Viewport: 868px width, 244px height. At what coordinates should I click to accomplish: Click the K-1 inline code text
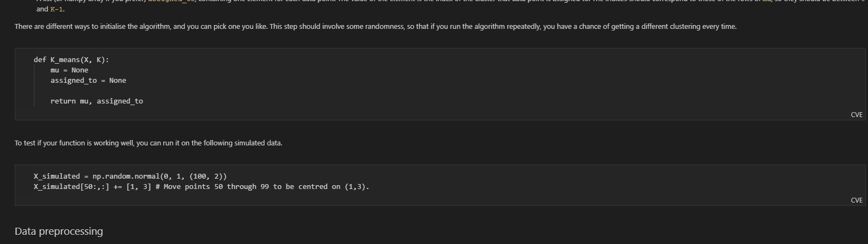57,9
